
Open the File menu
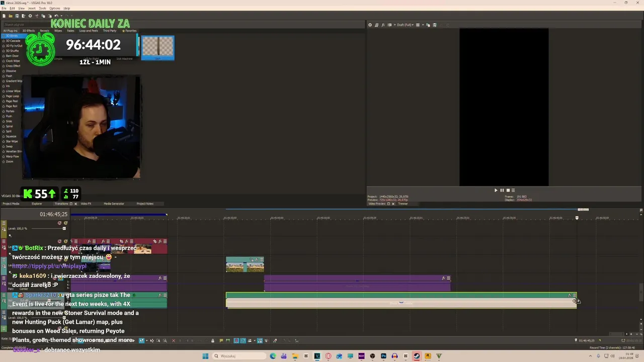pyautogui.click(x=4, y=9)
